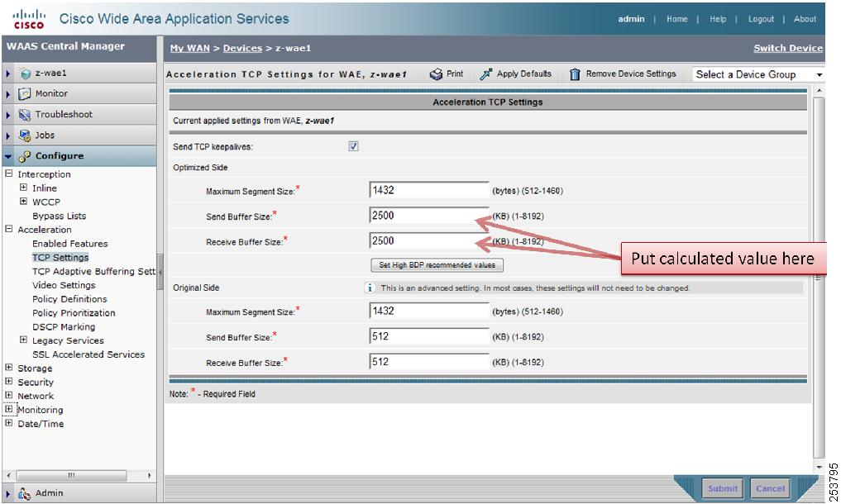This screenshot has height=504, width=841.
Task: Expand the Date/Time tree node
Action: pos(8,423)
